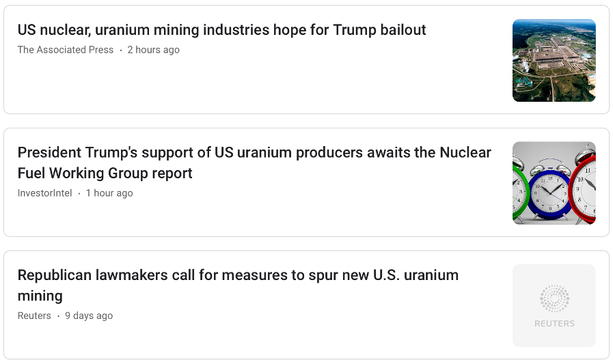Open "US nuclear, uranium mining industries" headline
The height and width of the screenshot is (364, 613).
[x=221, y=30]
